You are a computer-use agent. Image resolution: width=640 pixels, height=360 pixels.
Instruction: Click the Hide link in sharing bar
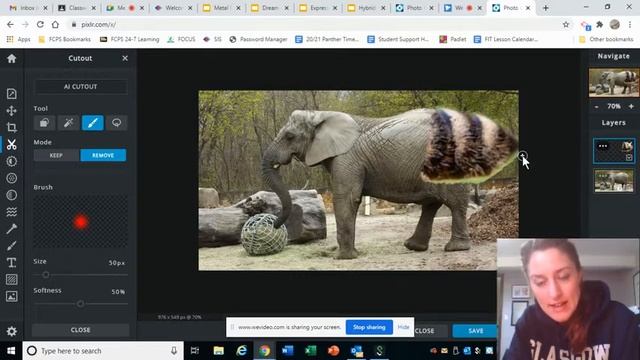[x=403, y=327]
